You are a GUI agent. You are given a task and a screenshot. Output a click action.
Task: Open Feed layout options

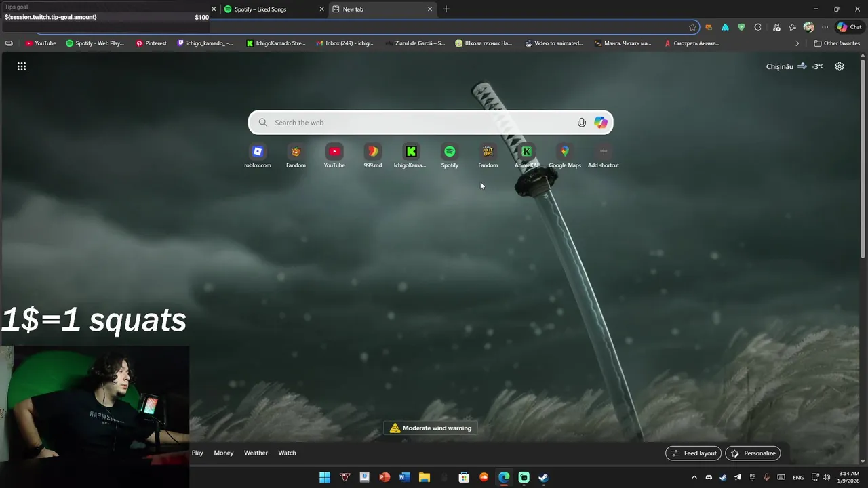tap(694, 453)
